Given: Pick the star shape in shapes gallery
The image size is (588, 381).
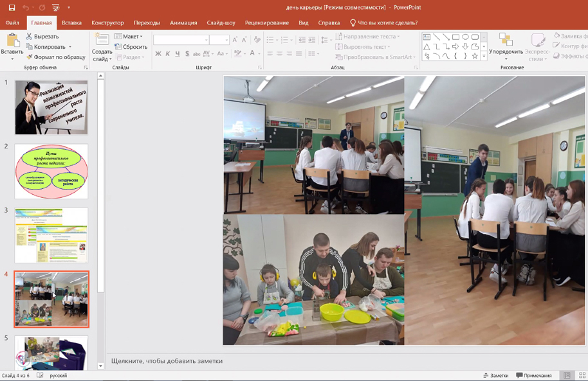Looking at the screenshot, I should point(475,57).
